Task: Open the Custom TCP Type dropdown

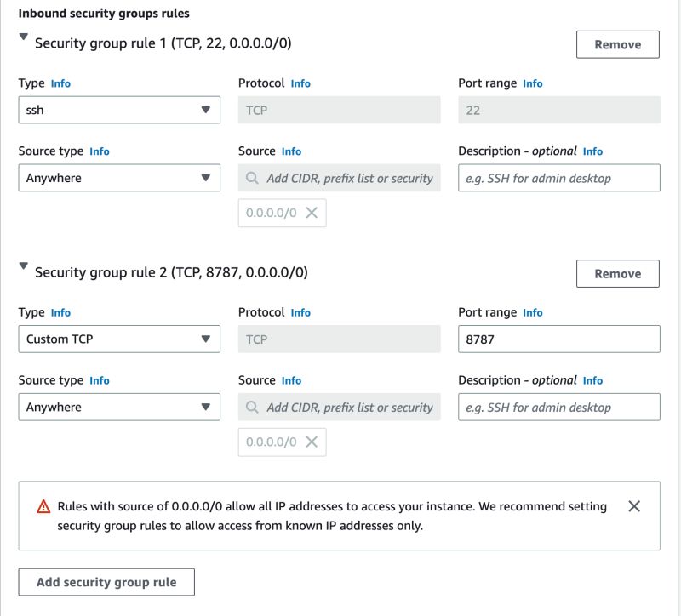Action: [119, 339]
